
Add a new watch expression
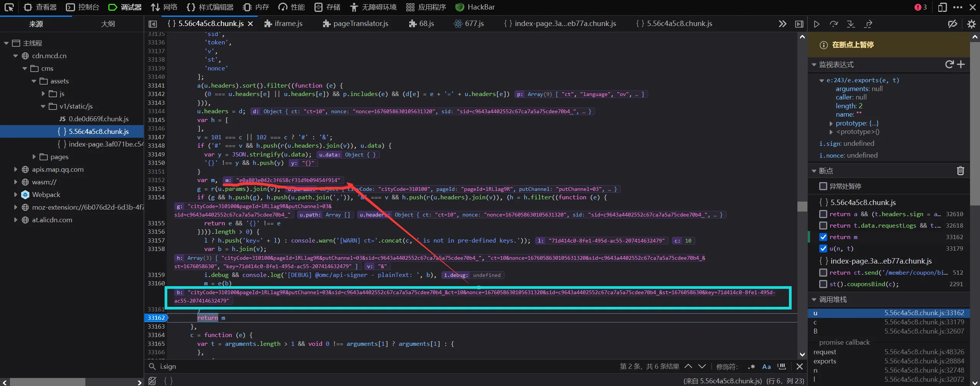pos(961,64)
